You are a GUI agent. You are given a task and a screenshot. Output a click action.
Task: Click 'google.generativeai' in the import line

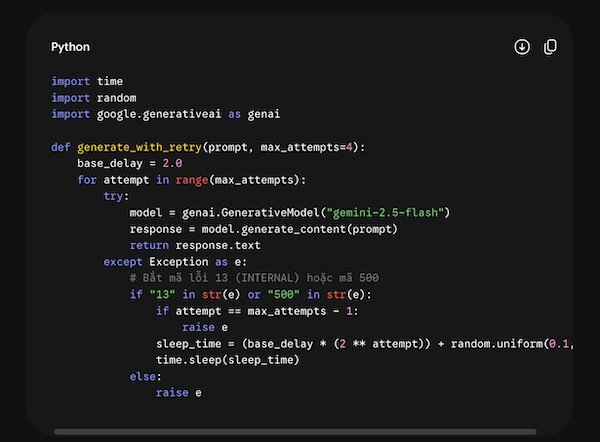(x=159, y=114)
